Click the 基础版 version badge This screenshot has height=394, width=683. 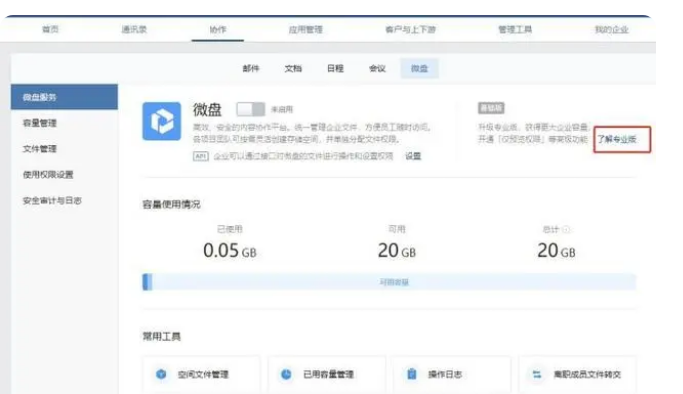(491, 108)
